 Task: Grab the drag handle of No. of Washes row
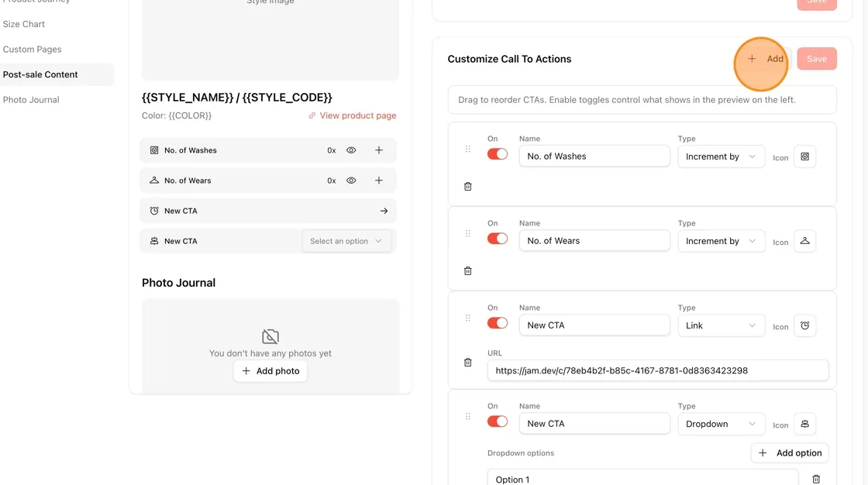pyautogui.click(x=468, y=149)
